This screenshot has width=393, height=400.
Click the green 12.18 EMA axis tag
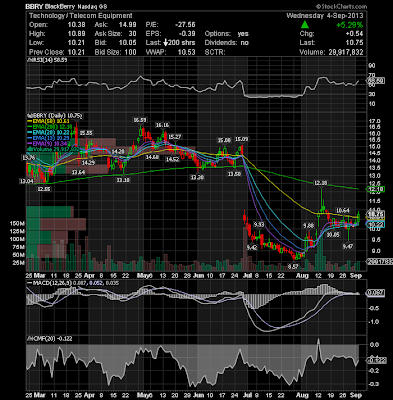(x=376, y=190)
